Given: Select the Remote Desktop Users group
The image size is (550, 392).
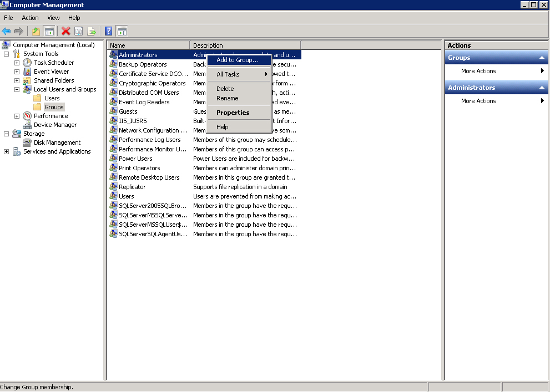Looking at the screenshot, I should 149,177.
